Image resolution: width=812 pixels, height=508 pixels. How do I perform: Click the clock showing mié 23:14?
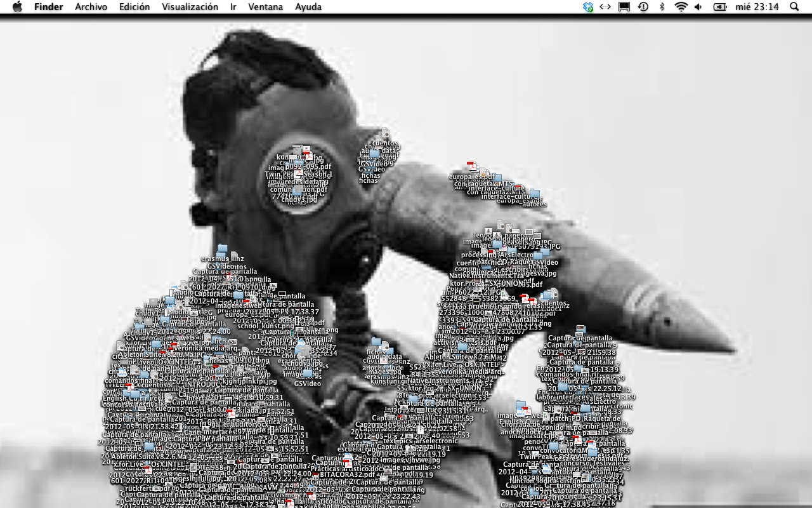[756, 7]
